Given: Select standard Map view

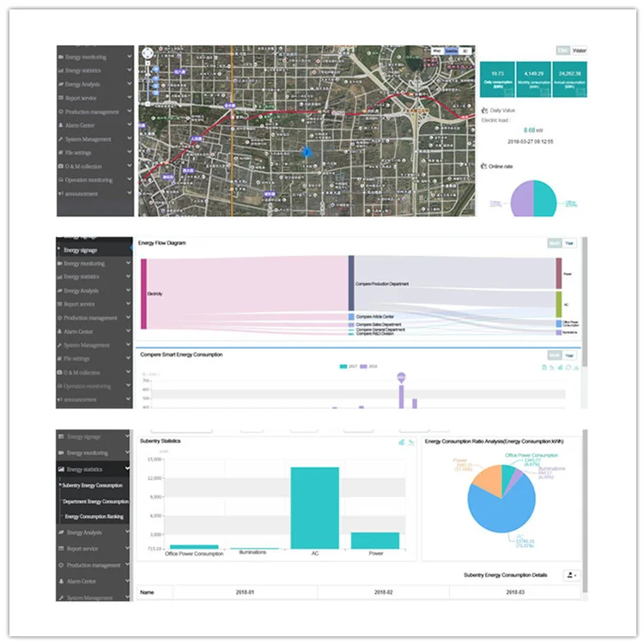Looking at the screenshot, I should (437, 51).
